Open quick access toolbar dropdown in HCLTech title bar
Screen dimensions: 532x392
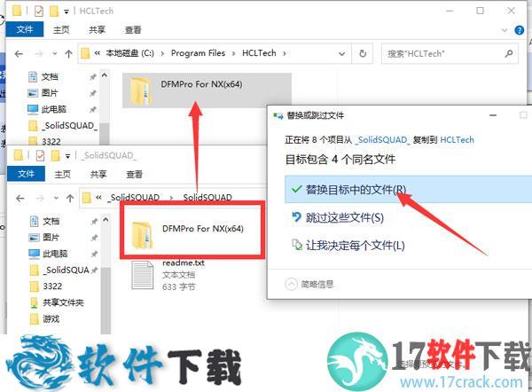point(66,12)
